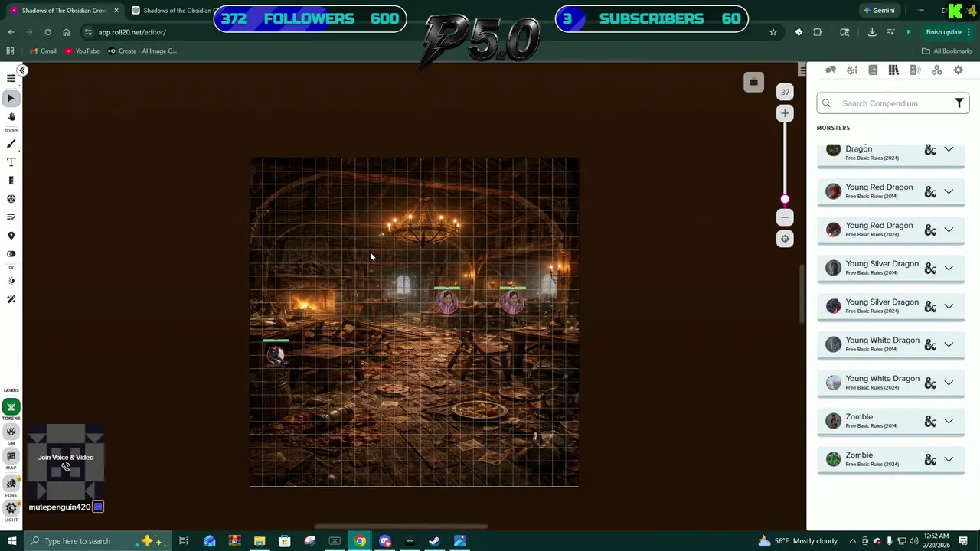Select the right pink-haired token on map
This screenshot has height=551, width=980.
tap(513, 303)
